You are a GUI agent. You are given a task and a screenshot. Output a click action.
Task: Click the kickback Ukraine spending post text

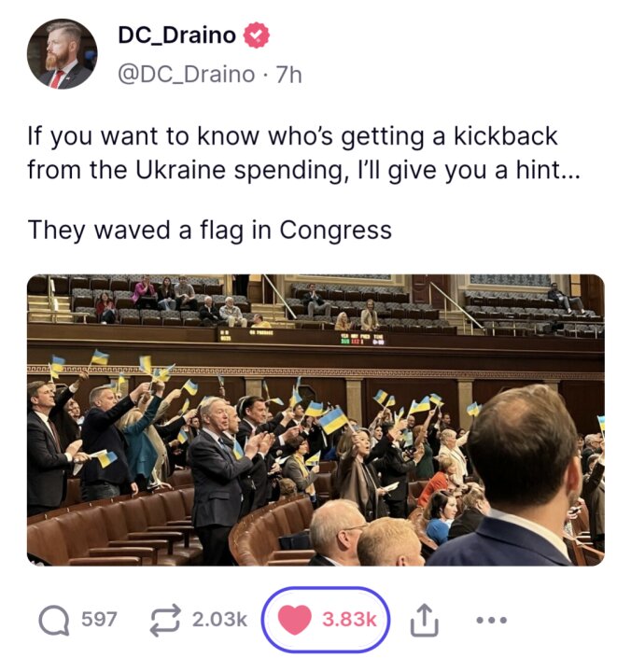tap(303, 153)
